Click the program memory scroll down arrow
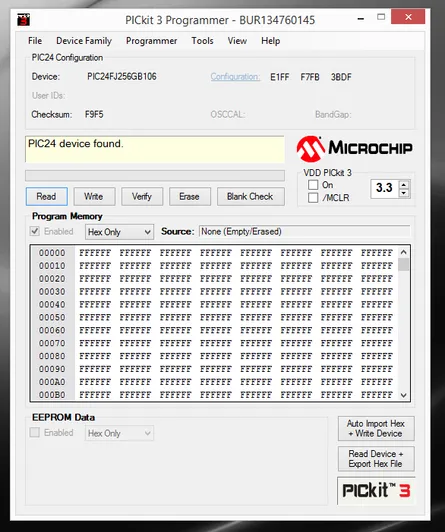445x532 pixels. tap(404, 395)
